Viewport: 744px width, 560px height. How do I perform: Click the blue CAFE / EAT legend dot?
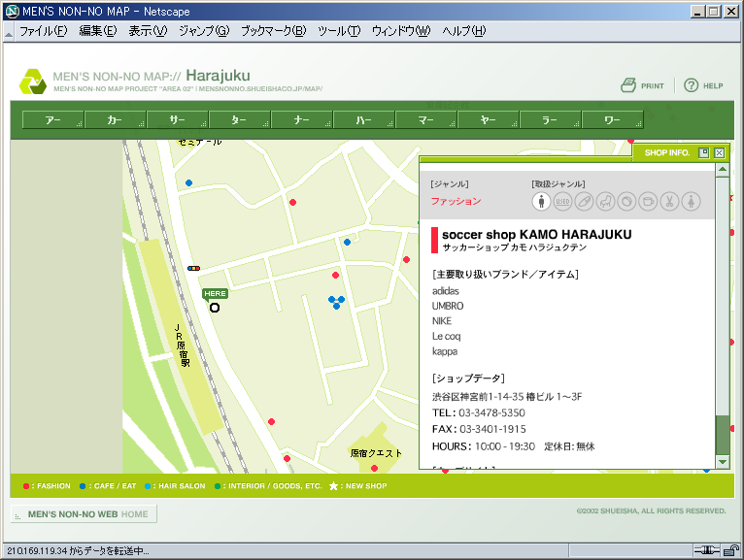(x=83, y=486)
